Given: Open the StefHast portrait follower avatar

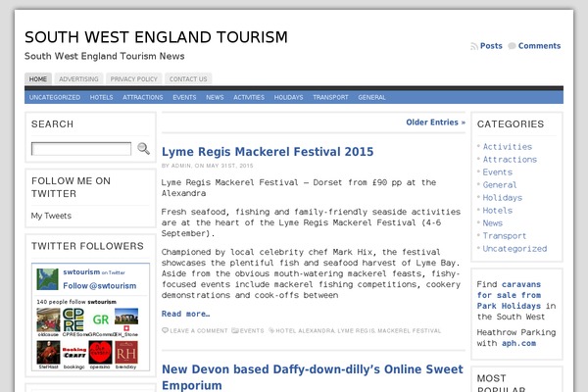Looking at the screenshot, I should (48, 352).
